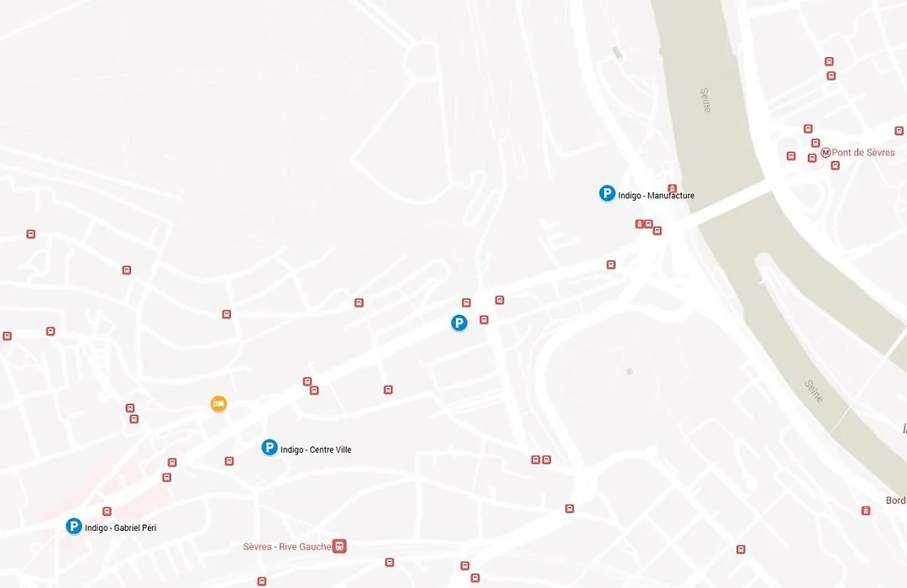Click the upper Seine river label
This screenshot has width=907, height=588.
(705, 100)
